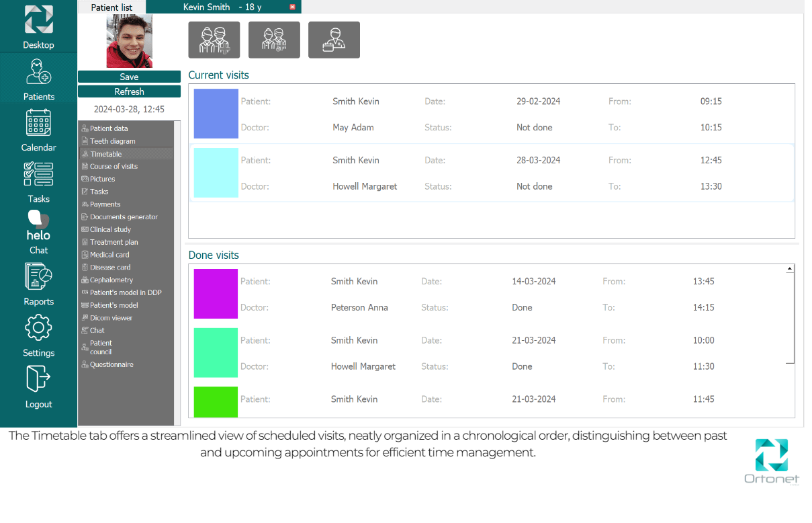Open the Desktop section in sidebar

point(38,27)
